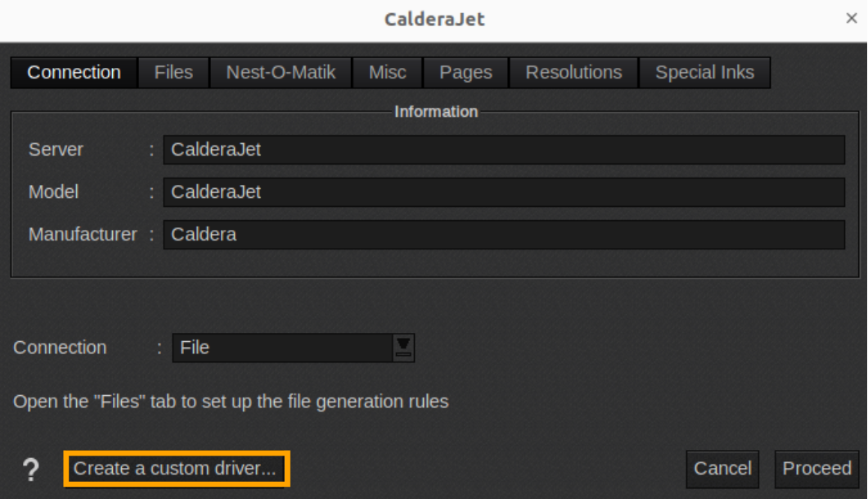Open the Special Inks tab
Viewport: 868px width, 499px height.
[x=704, y=72]
